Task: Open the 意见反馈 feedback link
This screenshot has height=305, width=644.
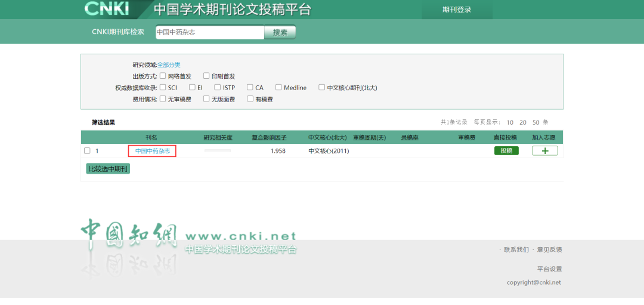Action: point(550,249)
